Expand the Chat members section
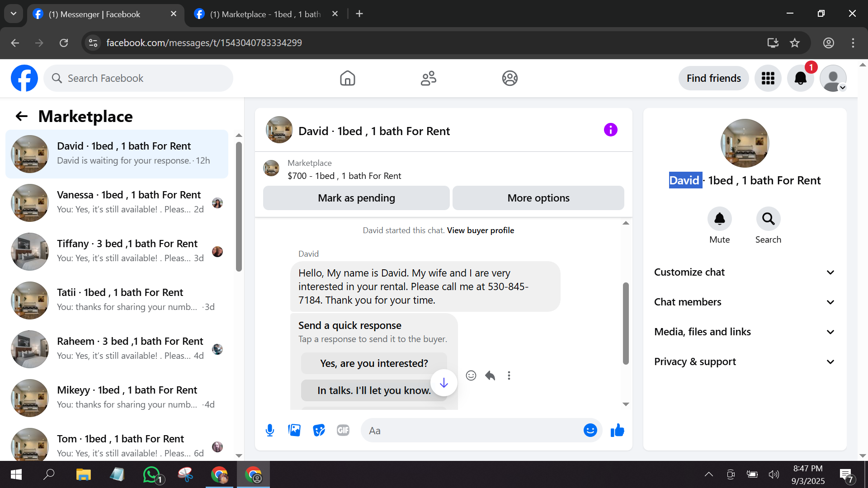868x488 pixels. click(745, 302)
